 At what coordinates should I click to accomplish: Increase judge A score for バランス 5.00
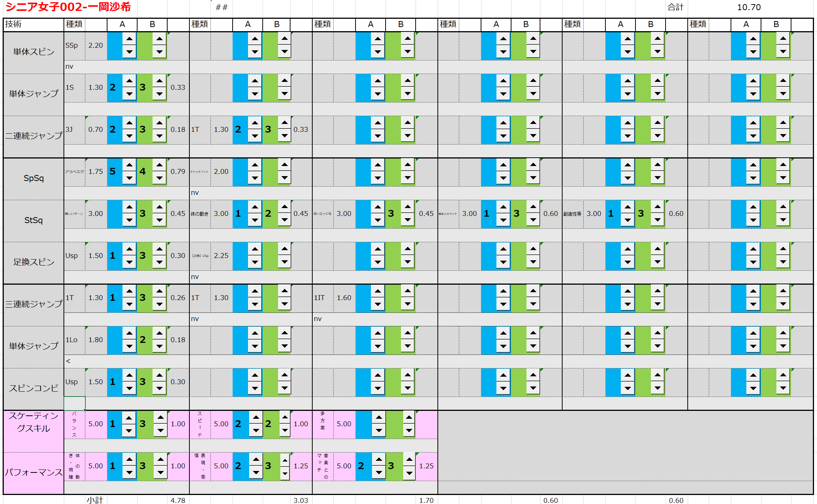(x=129, y=417)
